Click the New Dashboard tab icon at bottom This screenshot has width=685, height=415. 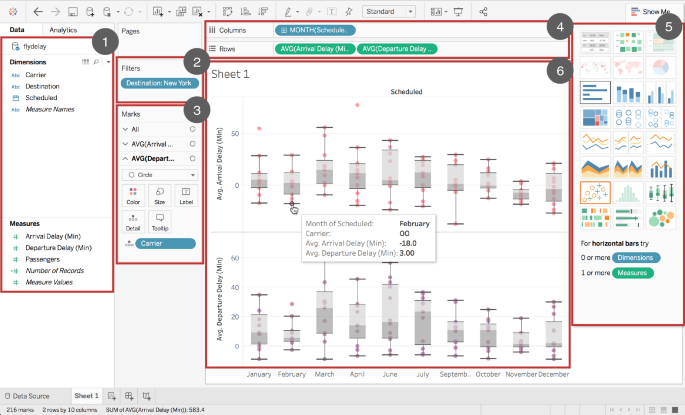point(129,396)
